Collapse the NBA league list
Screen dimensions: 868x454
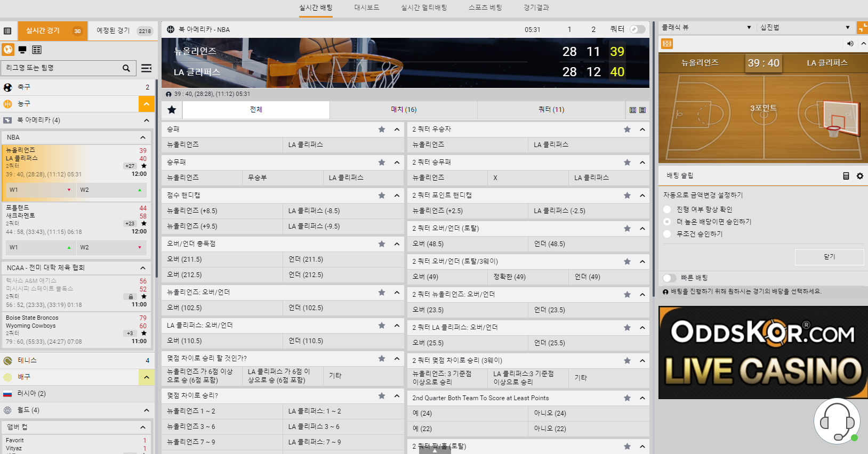143,137
